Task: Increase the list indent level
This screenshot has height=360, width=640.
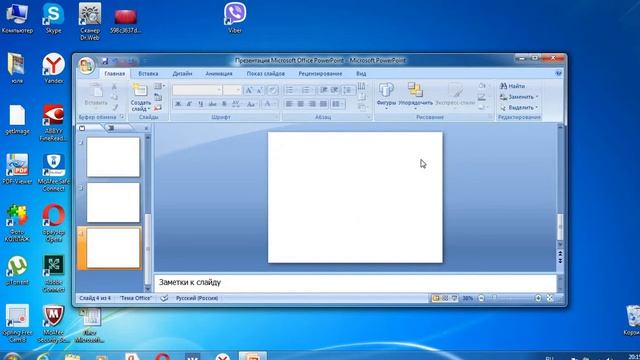Action: coord(334,90)
